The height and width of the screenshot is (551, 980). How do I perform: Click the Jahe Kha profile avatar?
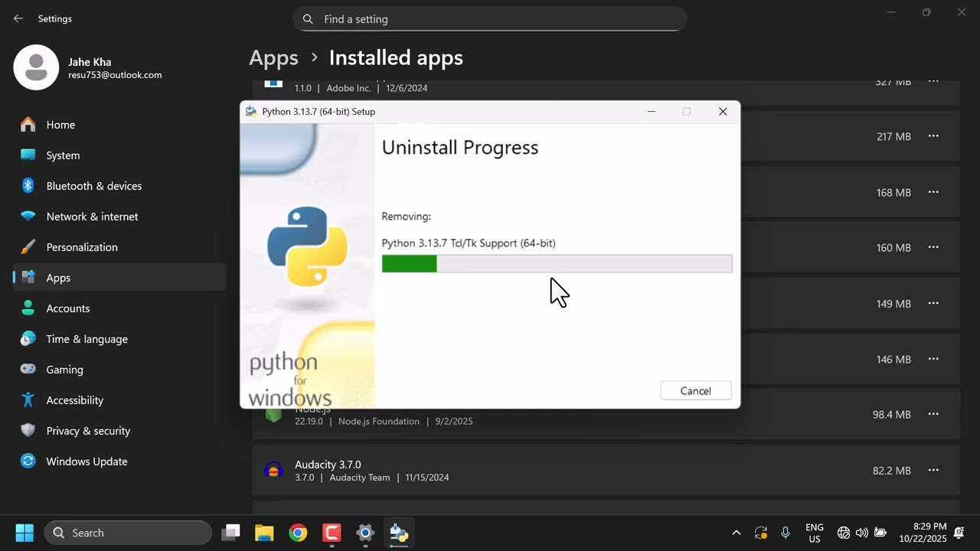36,67
